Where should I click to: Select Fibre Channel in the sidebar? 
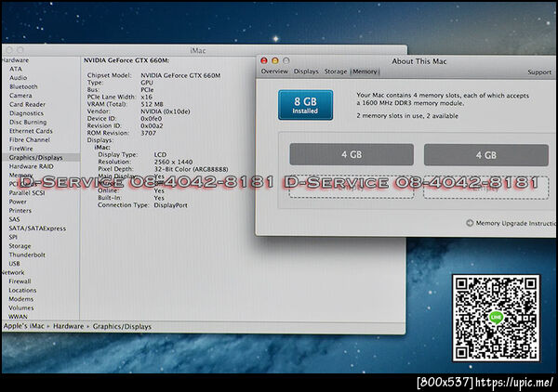(x=30, y=140)
